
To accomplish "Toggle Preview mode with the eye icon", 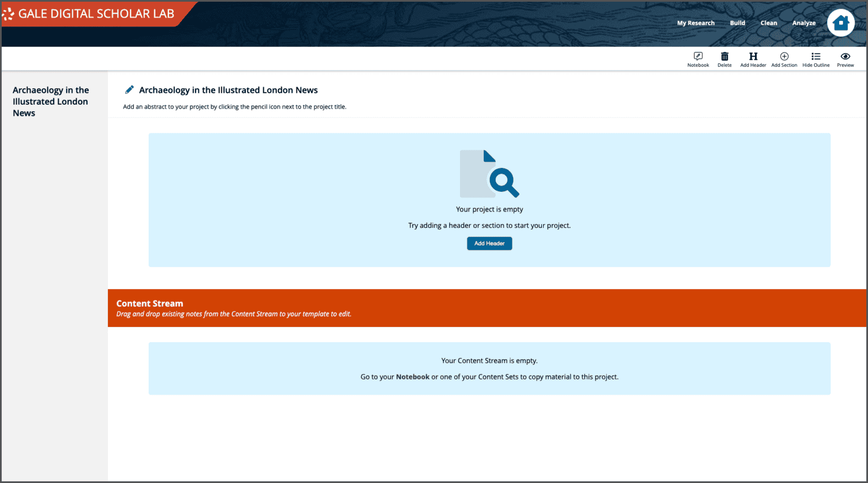I will 845,59.
